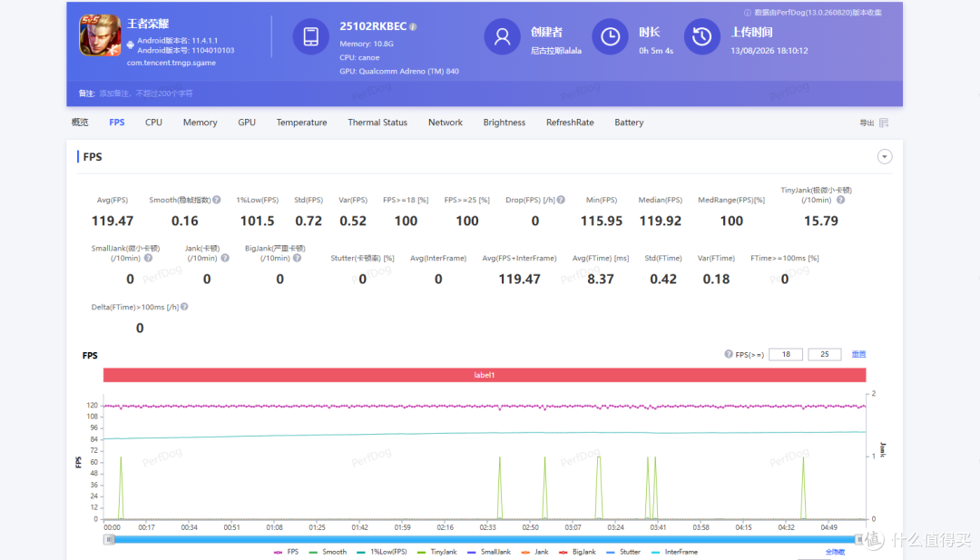Open the Battery tab
Image resolution: width=980 pixels, height=560 pixels.
[629, 123]
